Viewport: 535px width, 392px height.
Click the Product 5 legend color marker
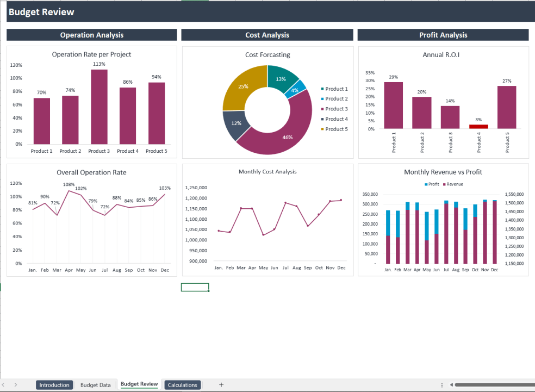323,129
